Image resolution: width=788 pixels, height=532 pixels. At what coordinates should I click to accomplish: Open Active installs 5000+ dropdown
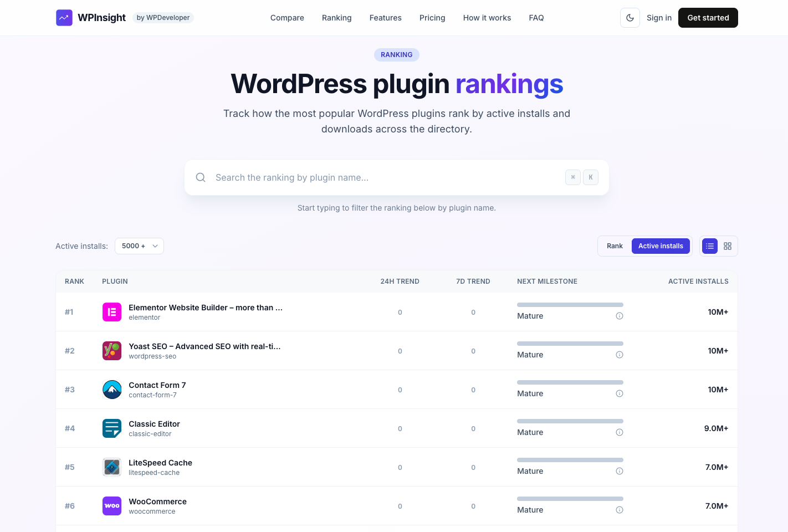click(139, 246)
